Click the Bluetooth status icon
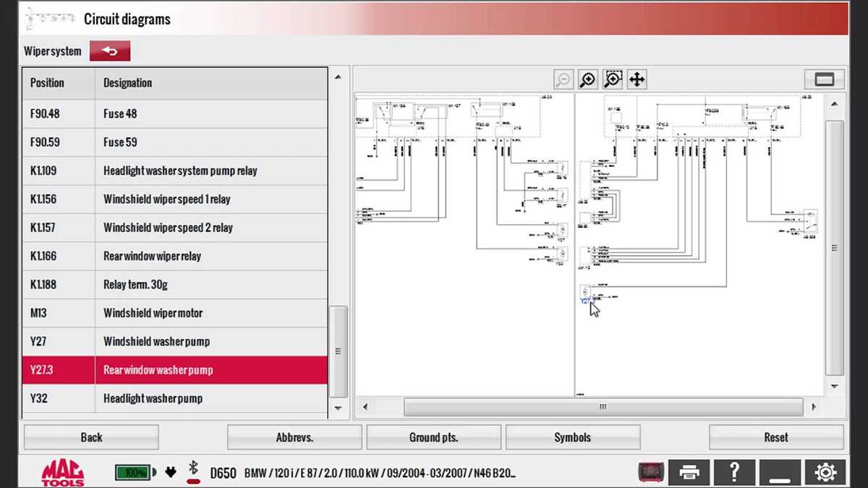The height and width of the screenshot is (488, 868). [x=193, y=472]
